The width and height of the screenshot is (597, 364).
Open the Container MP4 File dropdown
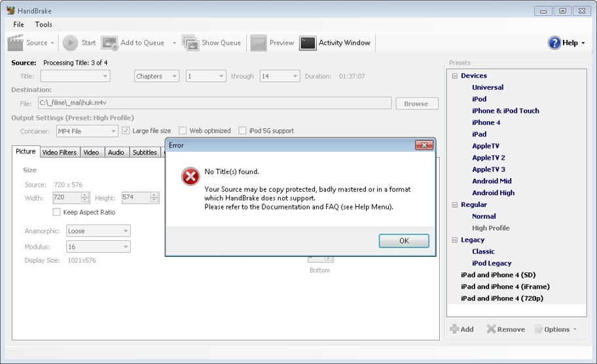[x=87, y=131]
